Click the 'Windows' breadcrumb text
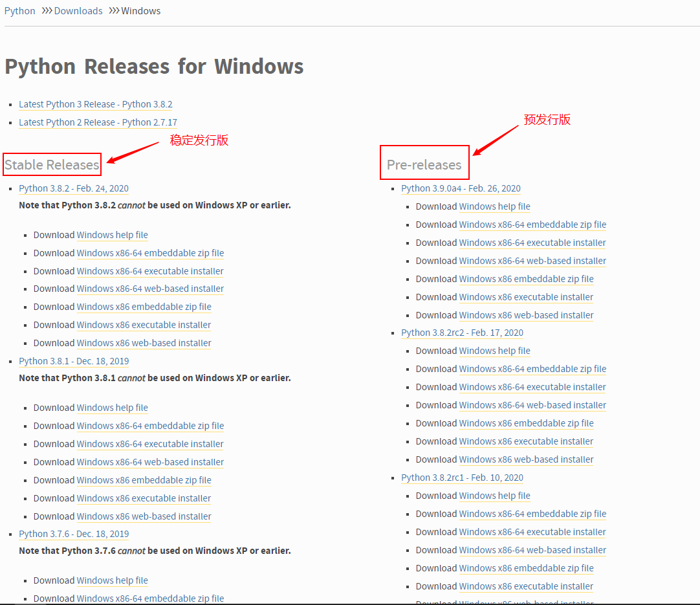The width and height of the screenshot is (700, 605). pyautogui.click(x=140, y=11)
